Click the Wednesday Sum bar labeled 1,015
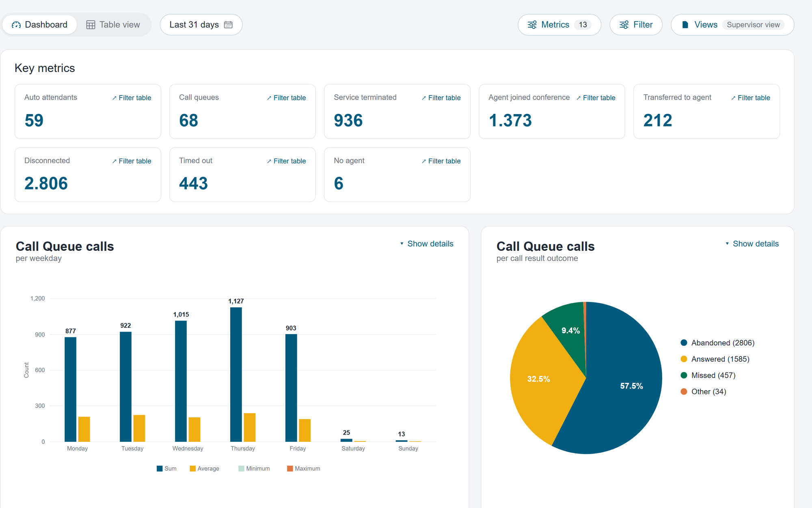The width and height of the screenshot is (812, 508). click(181, 381)
